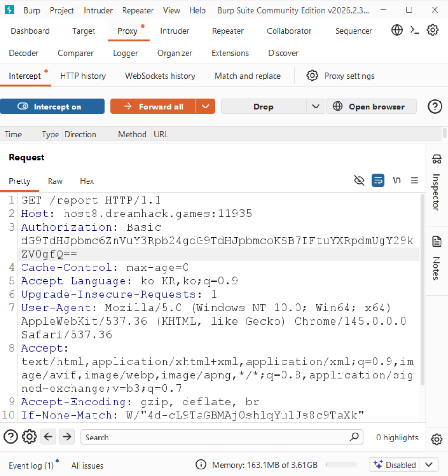Image resolution: width=448 pixels, height=476 pixels.
Task: Click the request editor vertical scrollbar
Action: 422,290
